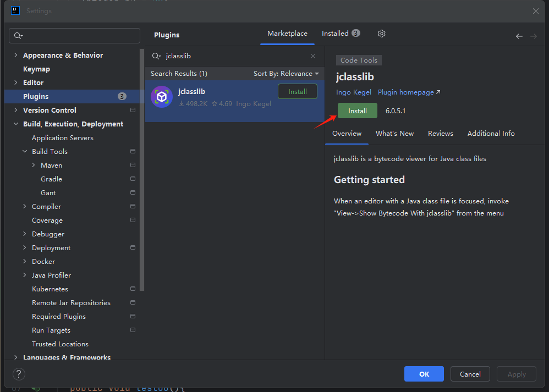
Task: Click the jclasslib plugin logo icon
Action: [x=162, y=97]
